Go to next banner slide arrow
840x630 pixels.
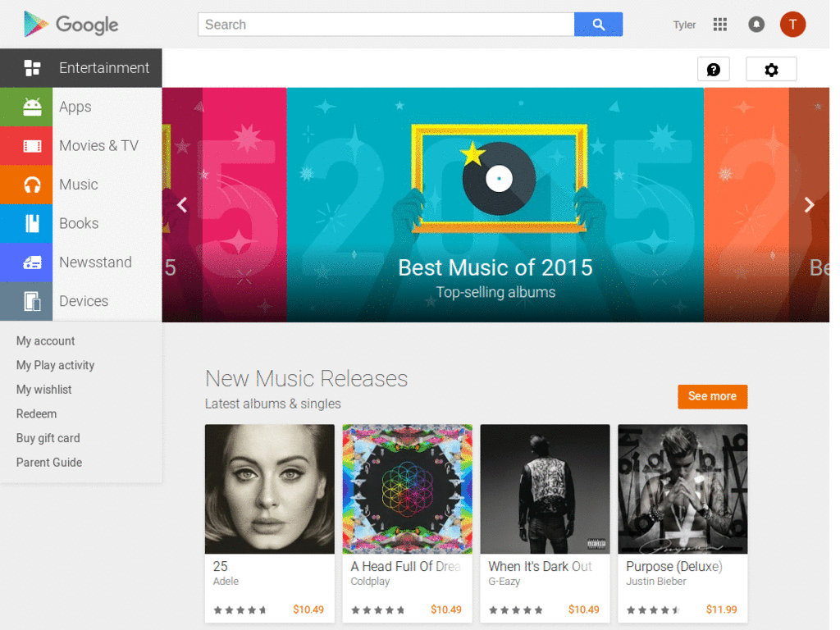point(809,204)
